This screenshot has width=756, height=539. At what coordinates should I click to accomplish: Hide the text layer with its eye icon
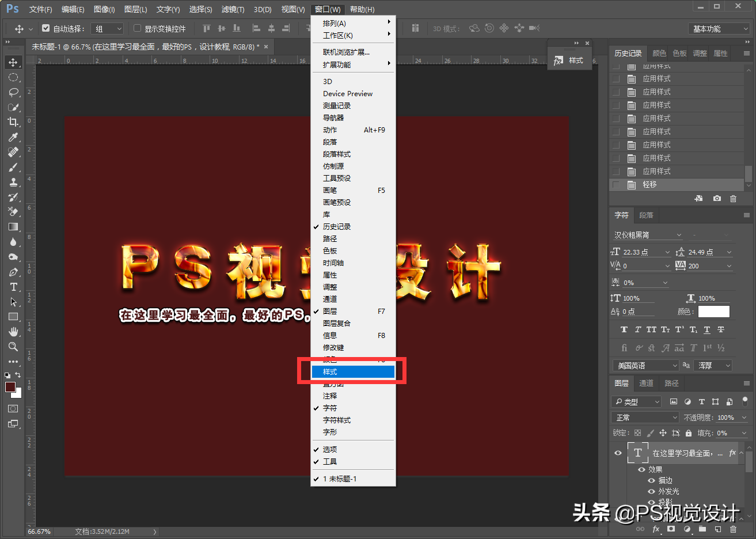click(x=618, y=453)
